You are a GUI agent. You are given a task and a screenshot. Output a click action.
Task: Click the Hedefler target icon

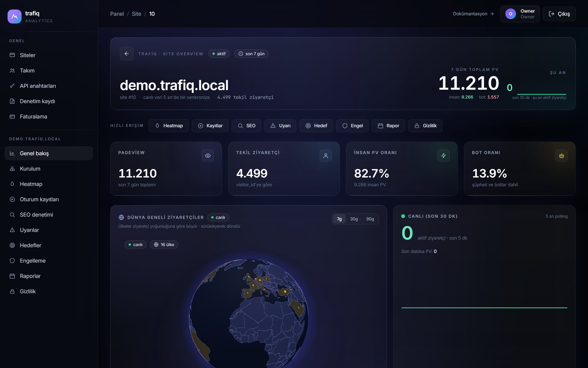[12, 245]
